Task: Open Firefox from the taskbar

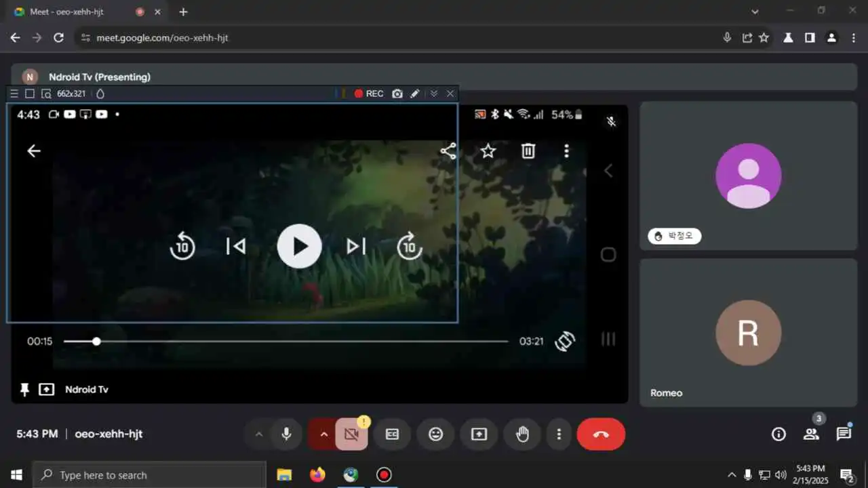Action: 317,475
